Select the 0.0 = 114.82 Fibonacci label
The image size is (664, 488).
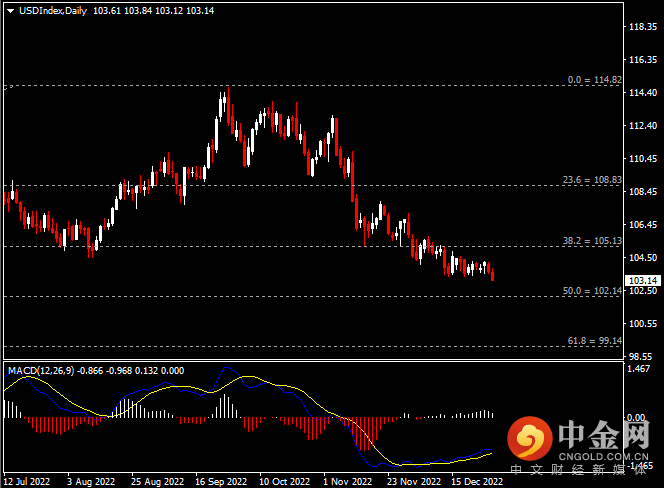(594, 79)
